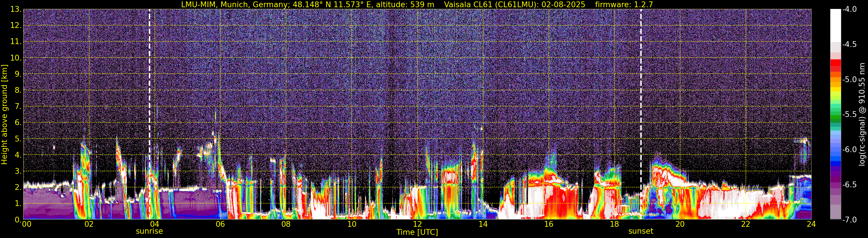
Task: Click the x-axis time label "02"
Action: click(89, 224)
